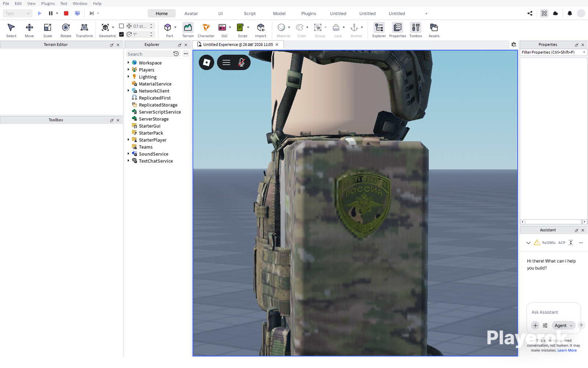588x368 pixels.
Task: Expand the NetworkClient tree node
Action: pos(128,91)
